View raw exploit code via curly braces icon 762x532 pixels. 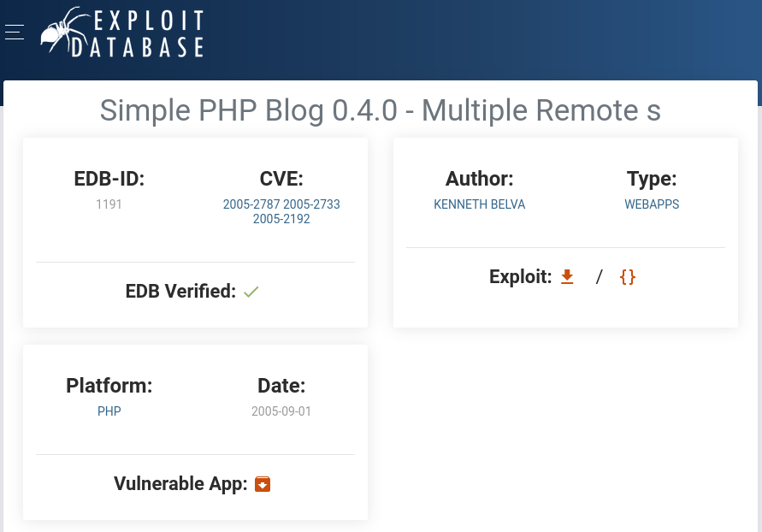pyautogui.click(x=628, y=277)
